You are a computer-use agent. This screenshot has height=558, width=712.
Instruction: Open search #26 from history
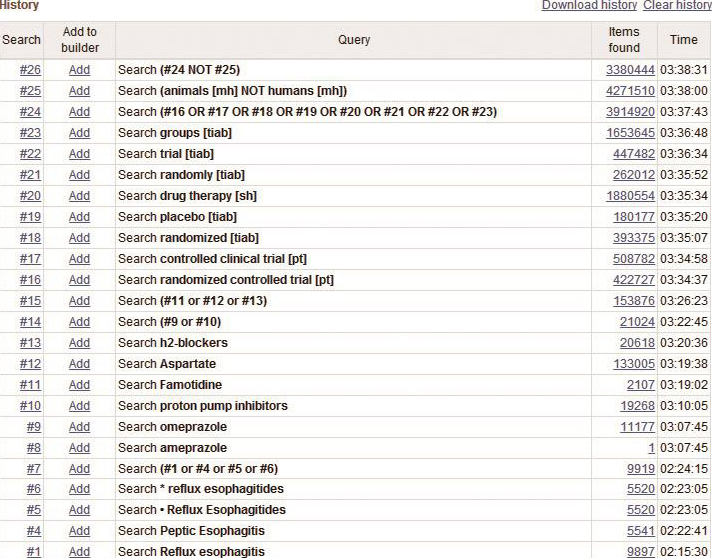[x=30, y=70]
